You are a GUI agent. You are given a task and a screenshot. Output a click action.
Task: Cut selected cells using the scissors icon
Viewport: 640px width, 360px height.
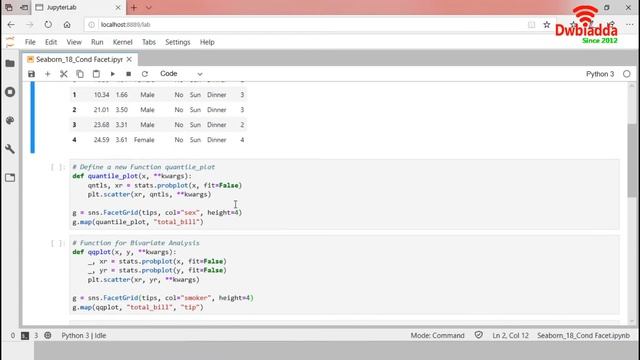[x=64, y=74]
